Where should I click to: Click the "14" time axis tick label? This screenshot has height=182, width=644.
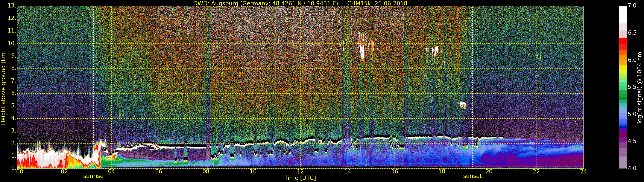point(348,171)
